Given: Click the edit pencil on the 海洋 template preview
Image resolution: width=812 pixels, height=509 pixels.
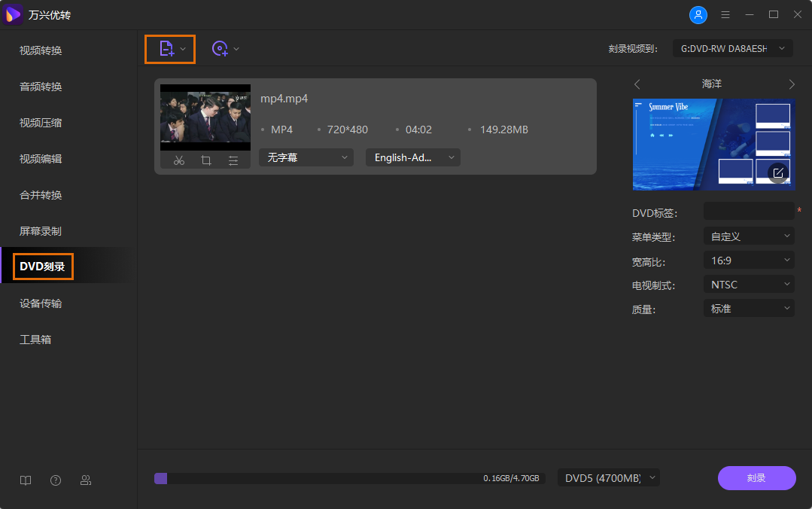Looking at the screenshot, I should click(777, 173).
